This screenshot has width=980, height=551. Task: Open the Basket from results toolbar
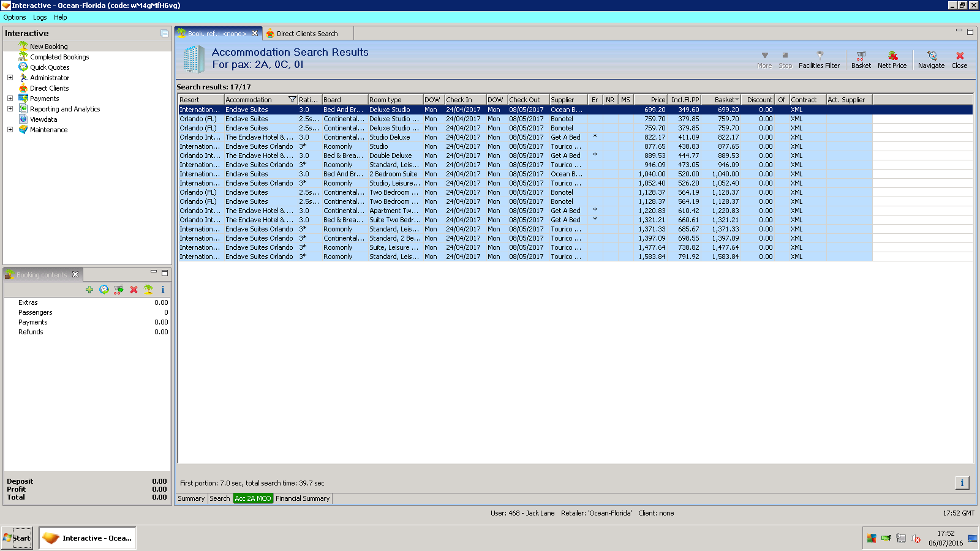[x=861, y=59]
